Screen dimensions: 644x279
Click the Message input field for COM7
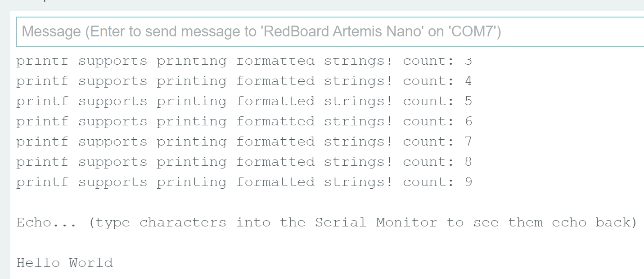click(x=331, y=31)
